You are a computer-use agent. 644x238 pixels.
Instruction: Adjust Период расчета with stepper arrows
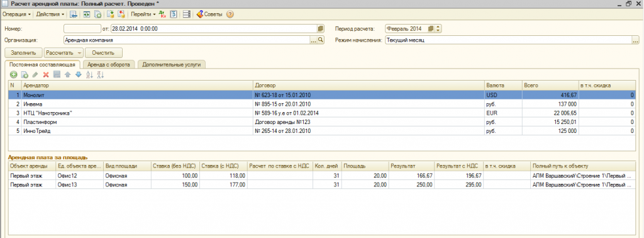click(x=438, y=29)
